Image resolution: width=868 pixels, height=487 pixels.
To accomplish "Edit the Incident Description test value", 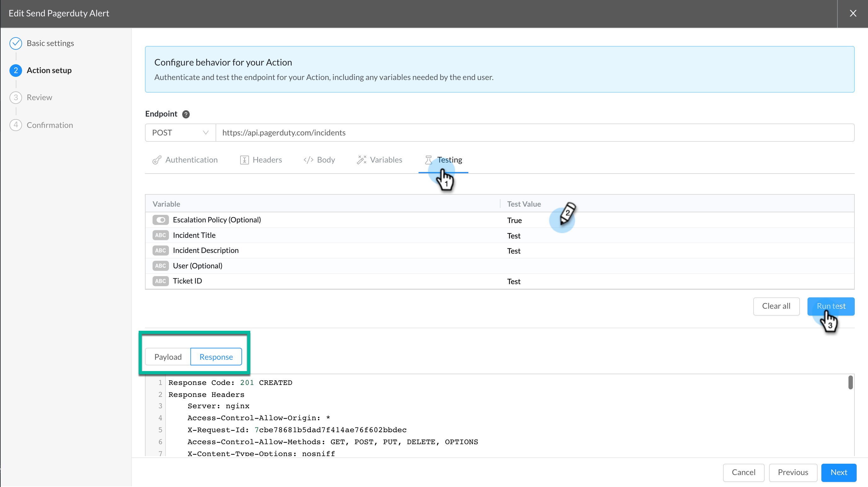I will (513, 251).
